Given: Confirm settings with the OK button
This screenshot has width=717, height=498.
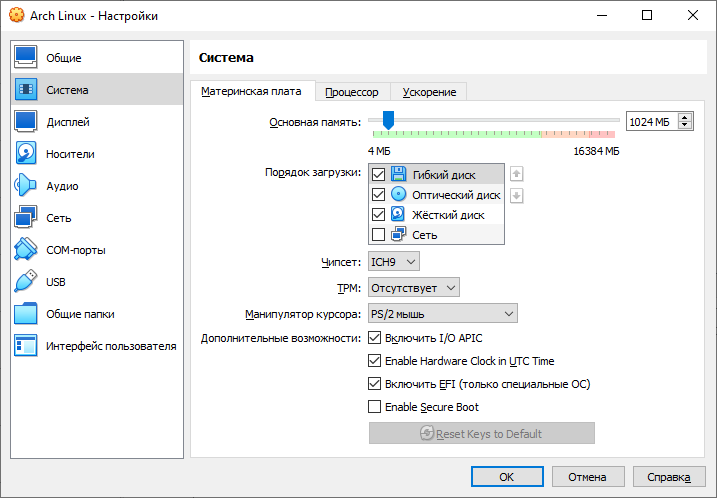Looking at the screenshot, I should 507,477.
